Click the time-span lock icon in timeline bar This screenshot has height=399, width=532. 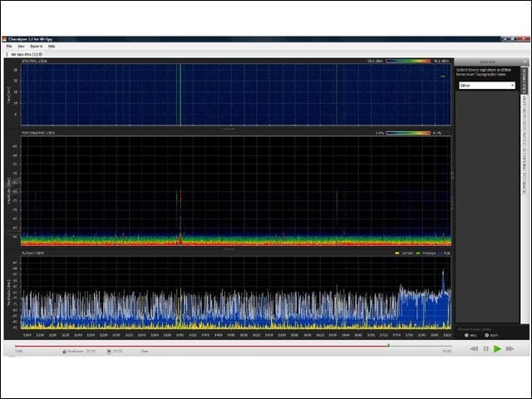point(64,351)
